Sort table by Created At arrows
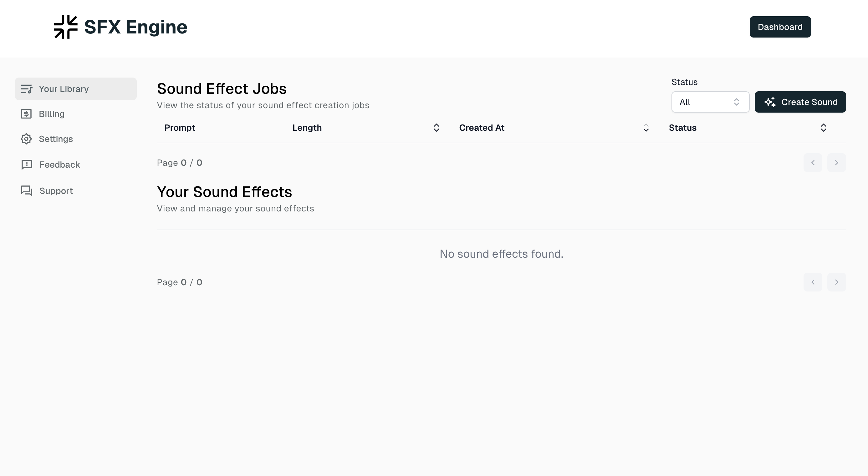This screenshot has width=868, height=476. click(x=646, y=128)
